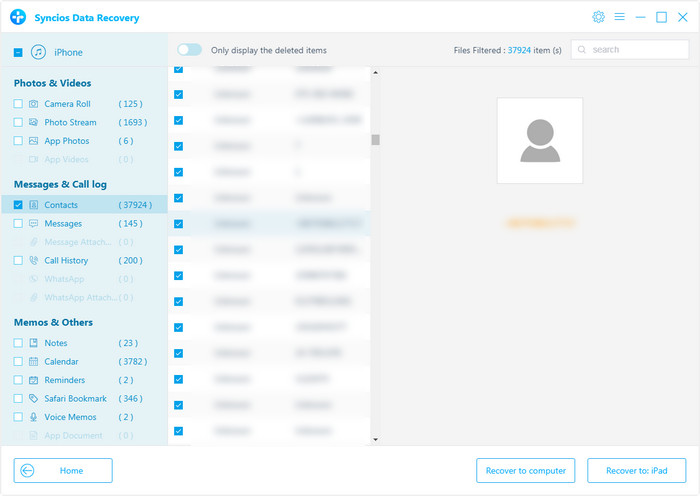Click the contact list scrollbar thumb
Screen dimensions: 700x496
point(375,140)
